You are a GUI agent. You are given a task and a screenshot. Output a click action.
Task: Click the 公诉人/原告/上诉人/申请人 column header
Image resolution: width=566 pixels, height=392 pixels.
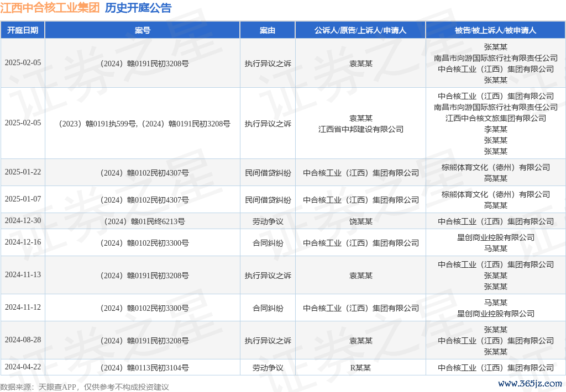(360, 30)
